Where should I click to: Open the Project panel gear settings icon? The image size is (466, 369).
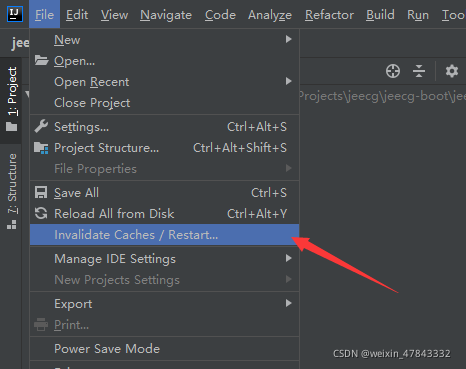[x=452, y=71]
